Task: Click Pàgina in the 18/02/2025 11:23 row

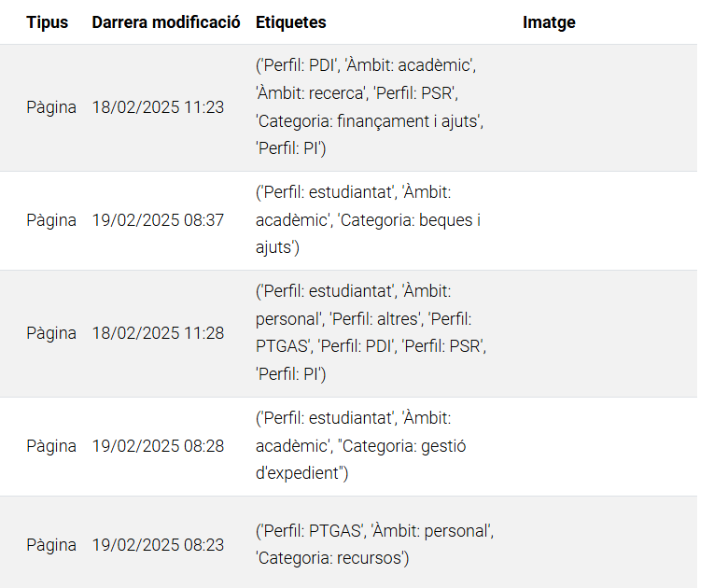Action: coord(51,107)
